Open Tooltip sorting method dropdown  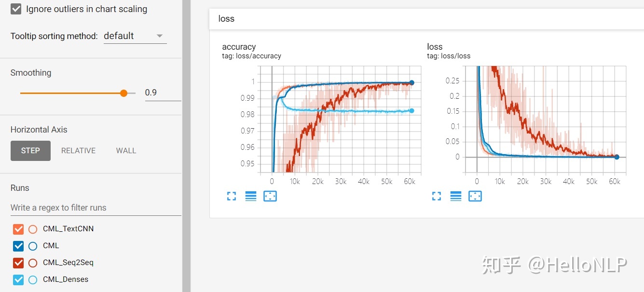pyautogui.click(x=135, y=36)
